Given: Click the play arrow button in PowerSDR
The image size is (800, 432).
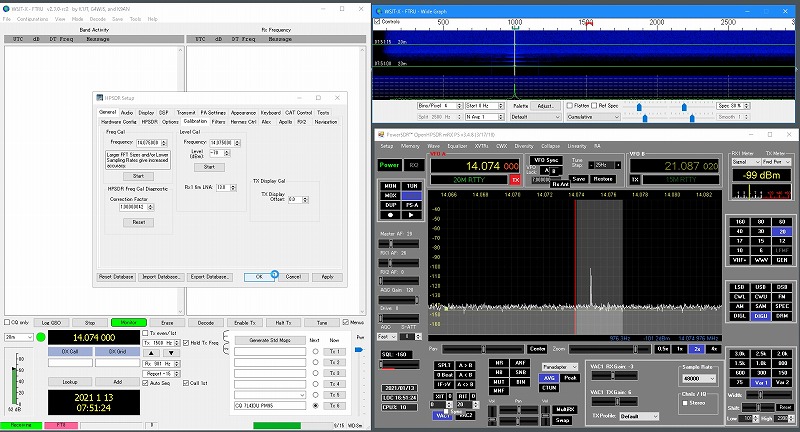Looking at the screenshot, I should (411, 215).
